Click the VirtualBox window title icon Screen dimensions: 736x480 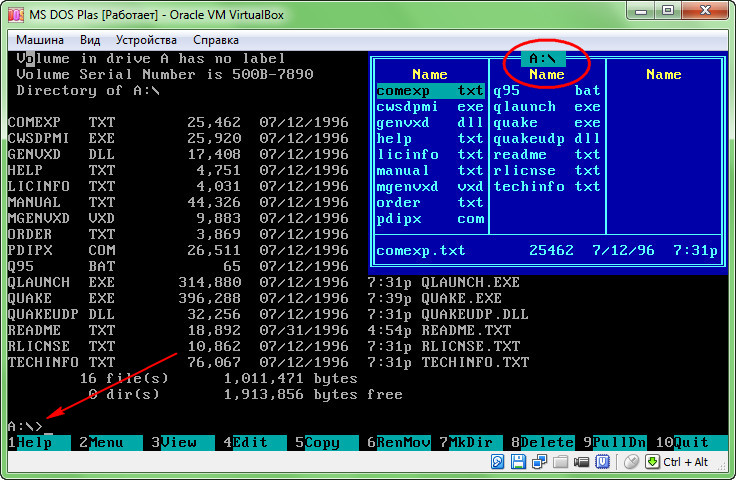[x=15, y=15]
